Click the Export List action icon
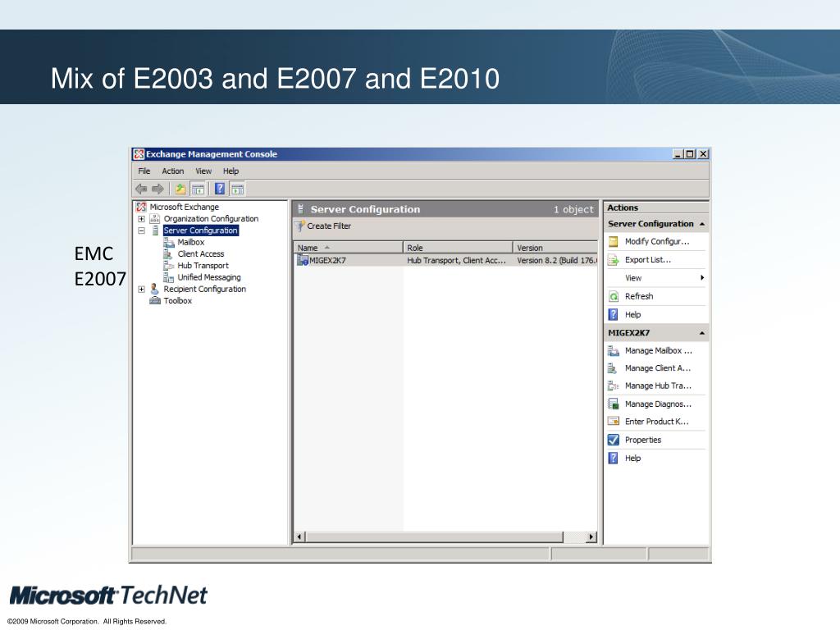 point(614,260)
